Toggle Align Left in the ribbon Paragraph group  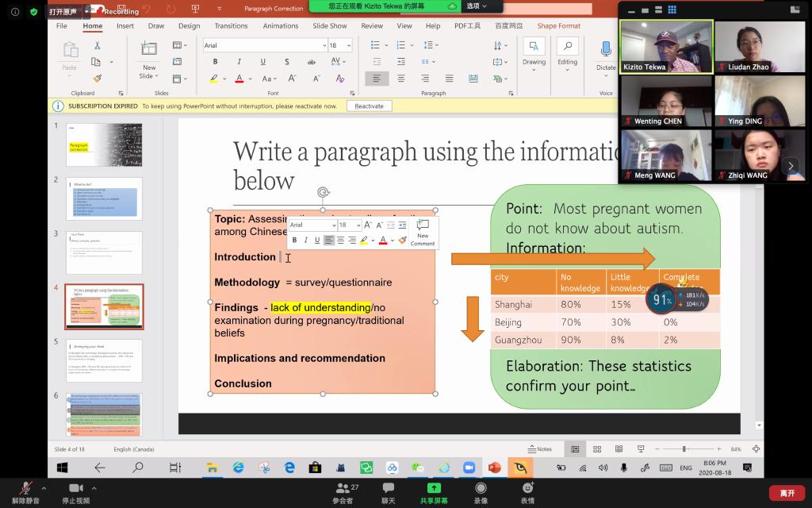tap(377, 79)
